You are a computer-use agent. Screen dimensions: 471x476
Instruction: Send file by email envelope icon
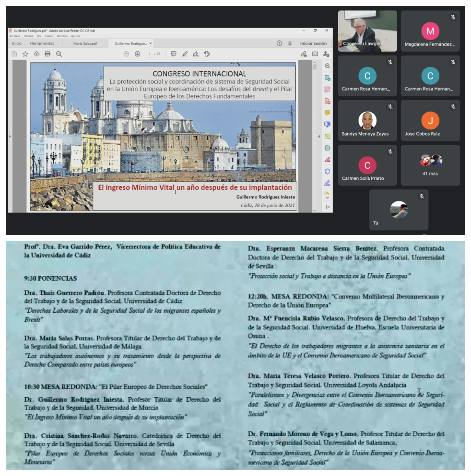coord(315,54)
